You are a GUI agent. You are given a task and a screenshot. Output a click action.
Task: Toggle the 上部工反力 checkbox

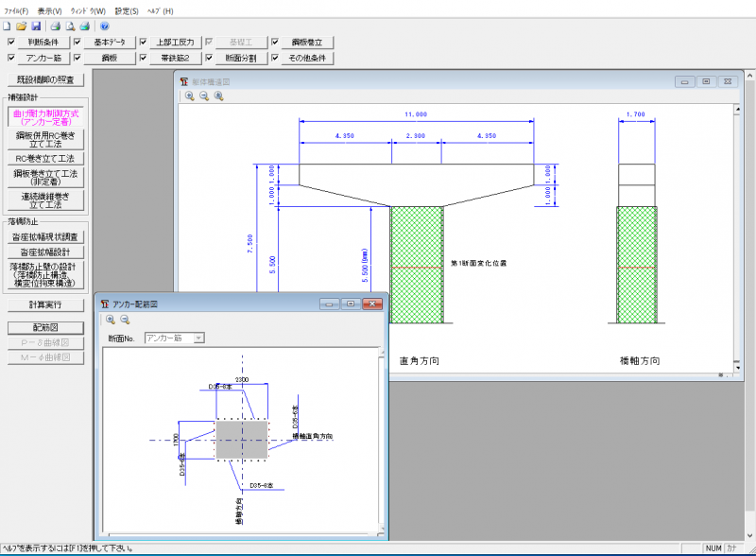(x=143, y=42)
